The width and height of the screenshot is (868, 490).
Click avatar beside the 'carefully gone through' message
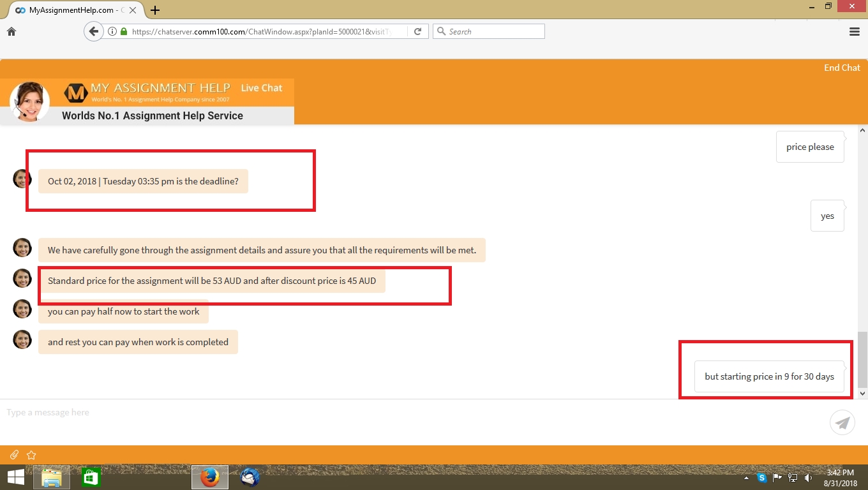[x=22, y=248]
